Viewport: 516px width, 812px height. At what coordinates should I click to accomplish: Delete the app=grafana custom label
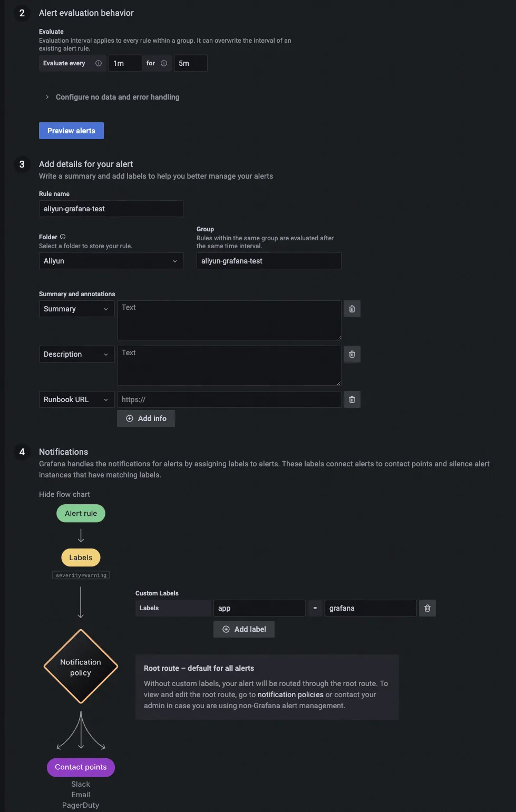coord(427,608)
